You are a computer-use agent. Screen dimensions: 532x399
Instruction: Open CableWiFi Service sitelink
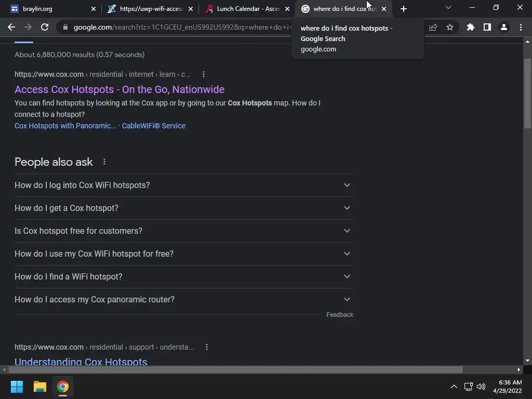point(153,126)
